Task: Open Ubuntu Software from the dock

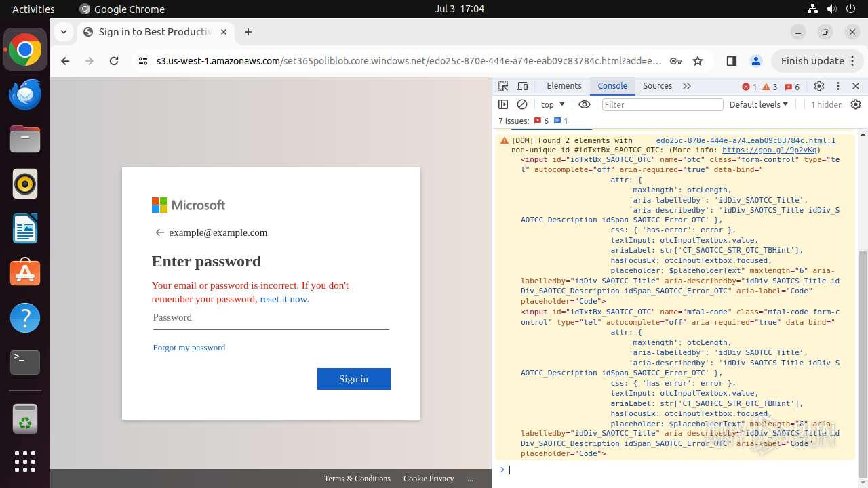Action: click(25, 273)
